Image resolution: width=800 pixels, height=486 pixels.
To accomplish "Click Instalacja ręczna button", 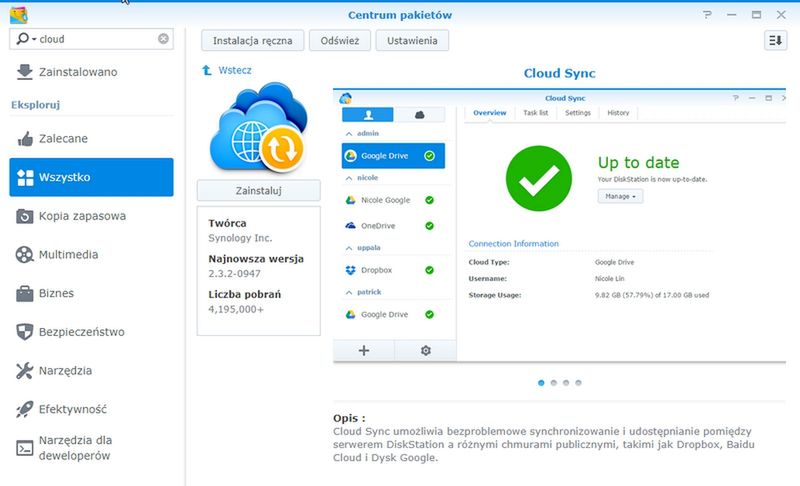I will (253, 40).
